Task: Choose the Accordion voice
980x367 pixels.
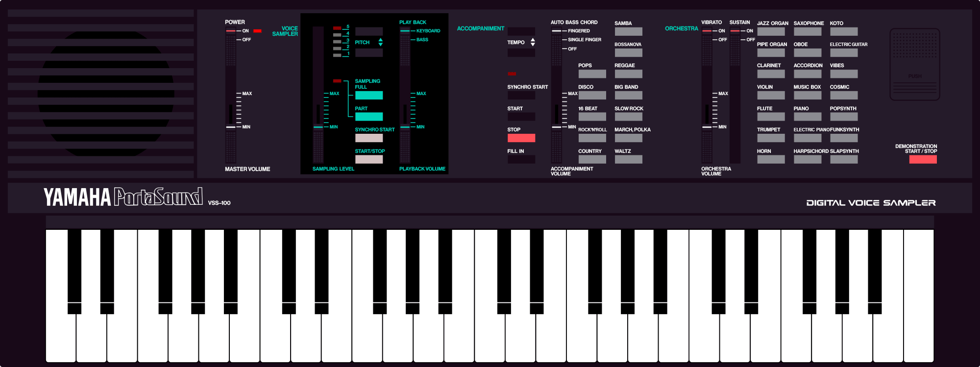Action: click(808, 74)
